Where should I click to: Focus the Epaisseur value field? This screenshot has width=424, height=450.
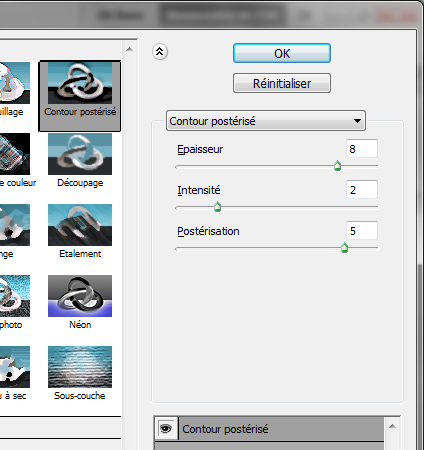tap(362, 149)
